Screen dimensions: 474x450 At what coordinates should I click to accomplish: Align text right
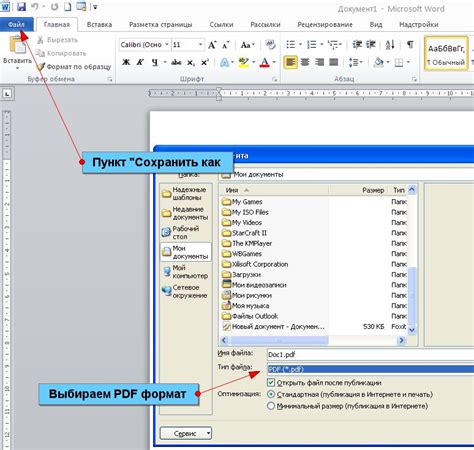tap(319, 62)
